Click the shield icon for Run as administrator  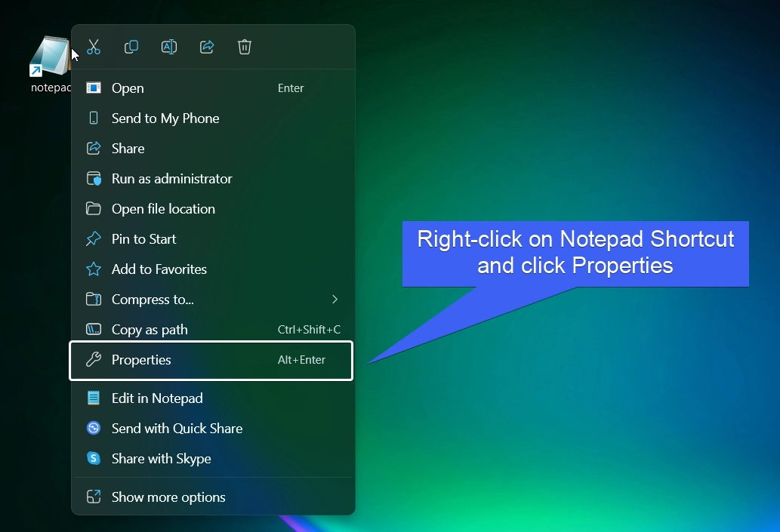click(94, 179)
